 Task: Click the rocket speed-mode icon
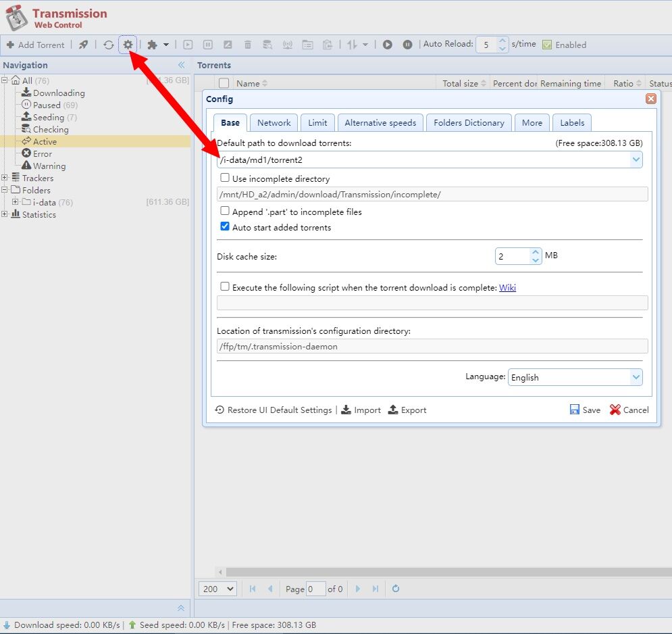[83, 45]
